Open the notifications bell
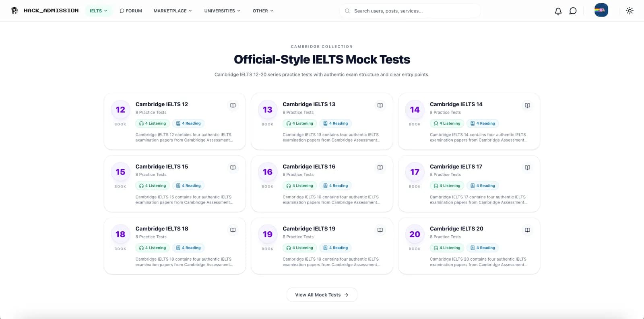Screen dimensions: 644x319 558,11
